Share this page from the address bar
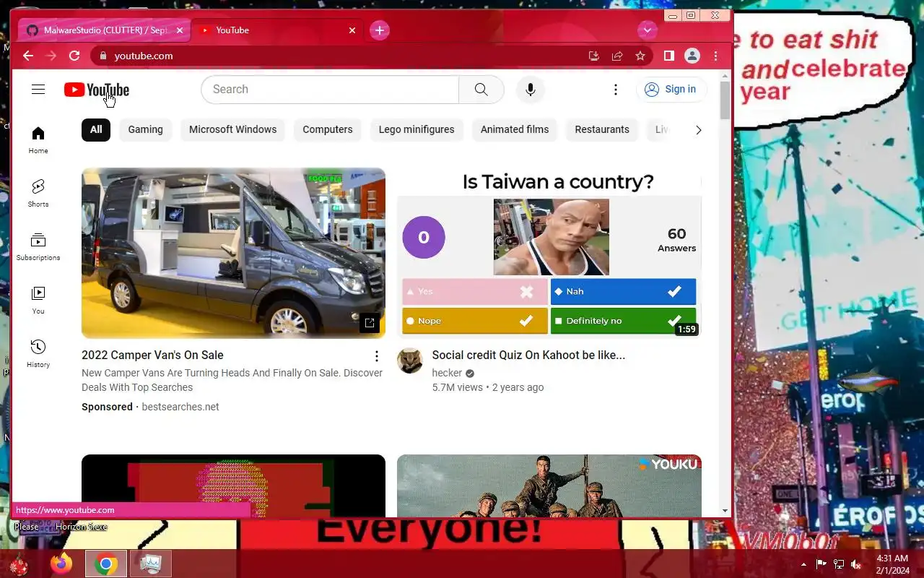 tap(617, 56)
